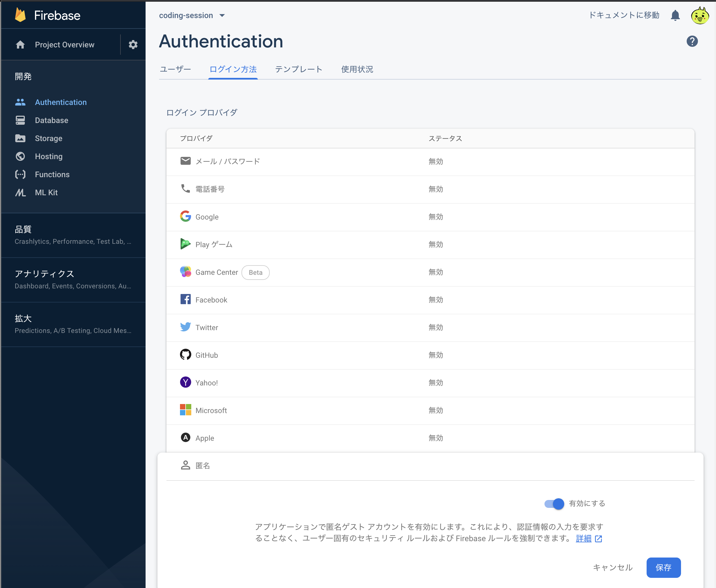Image resolution: width=716 pixels, height=588 pixels.
Task: Click the 開発 section heading
Action: [23, 76]
